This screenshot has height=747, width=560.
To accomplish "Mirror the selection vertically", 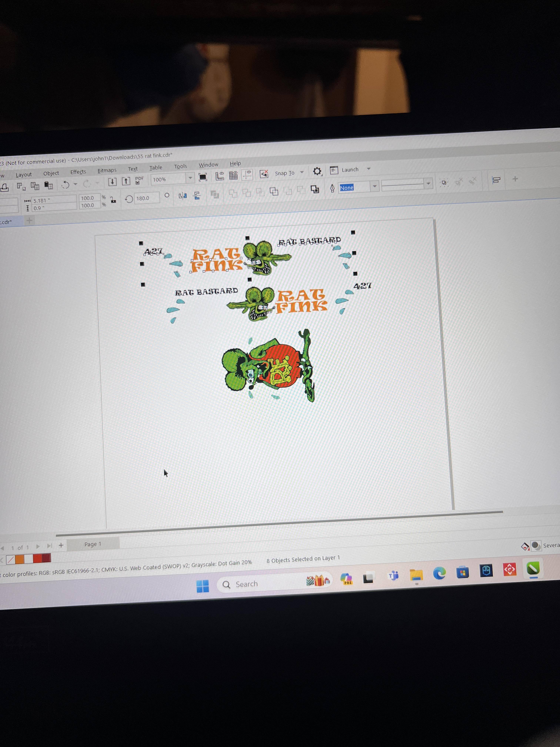I will [x=197, y=195].
